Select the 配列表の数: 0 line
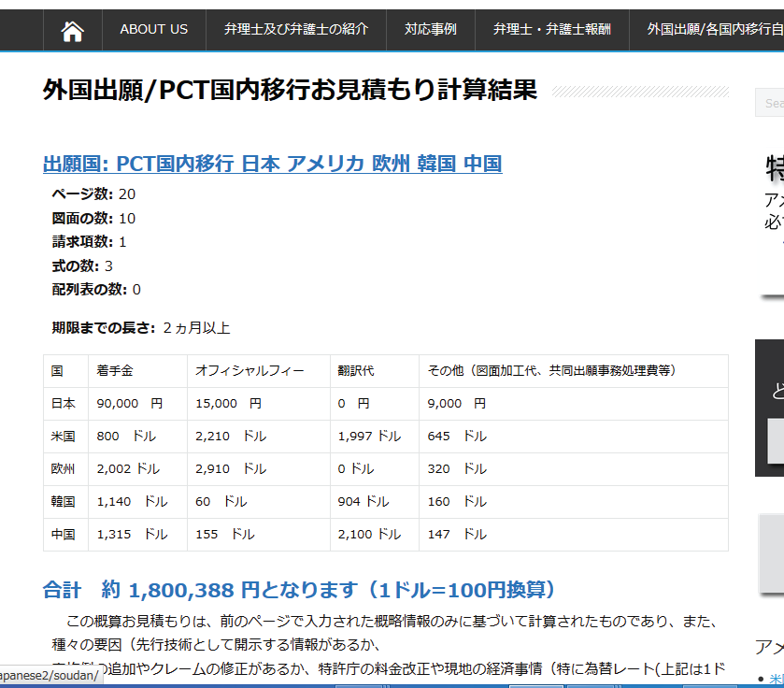 point(96,290)
